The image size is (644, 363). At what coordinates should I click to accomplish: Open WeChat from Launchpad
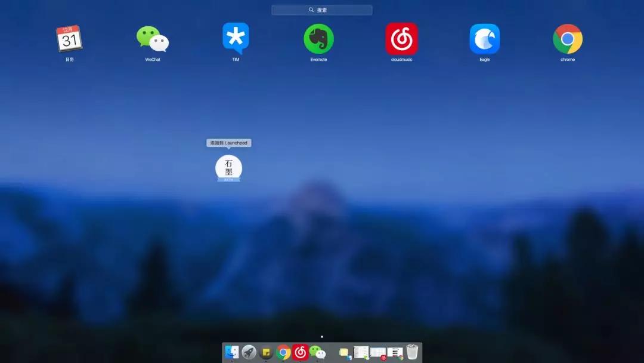(x=151, y=37)
